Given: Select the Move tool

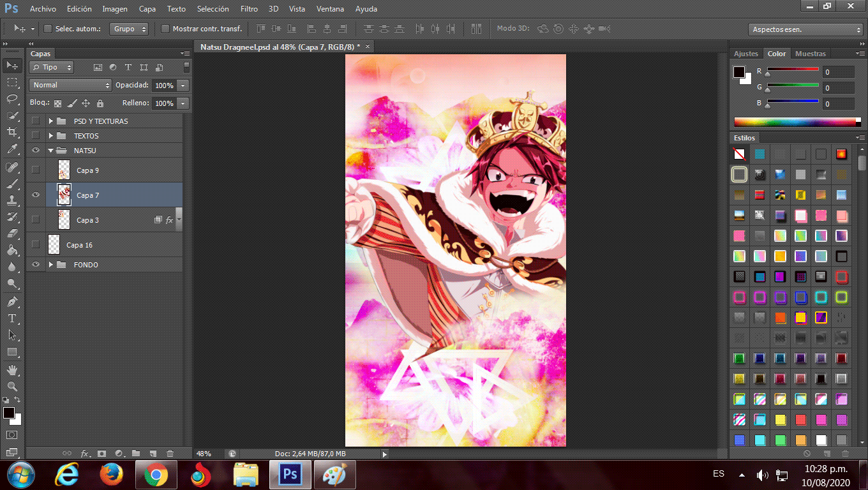Looking at the screenshot, I should point(11,65).
